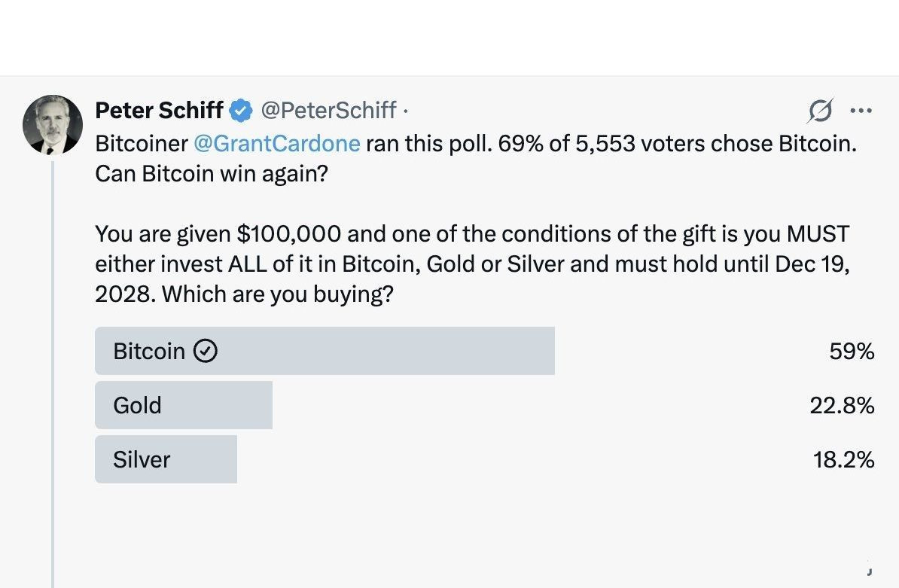The image size is (899, 588).
Task: Click the blue verified badge
Action: point(241,111)
